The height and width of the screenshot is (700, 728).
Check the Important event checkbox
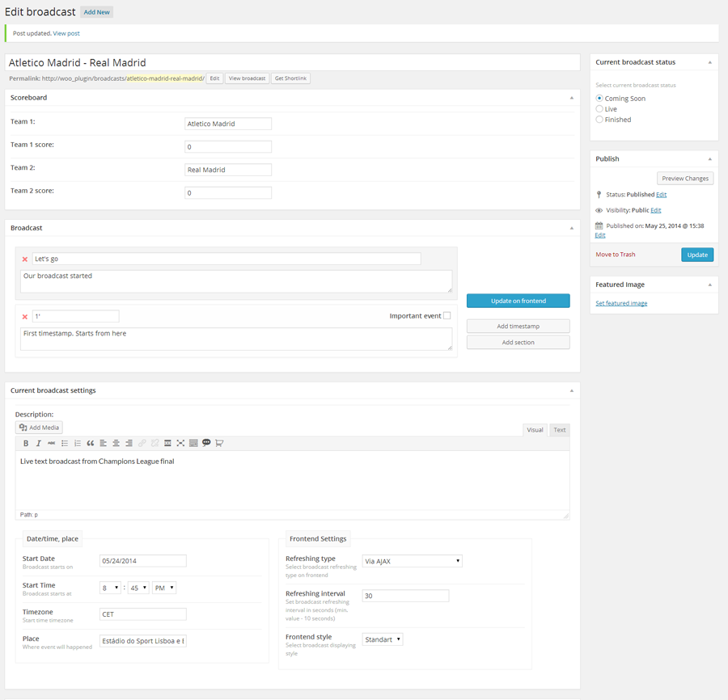pyautogui.click(x=447, y=316)
